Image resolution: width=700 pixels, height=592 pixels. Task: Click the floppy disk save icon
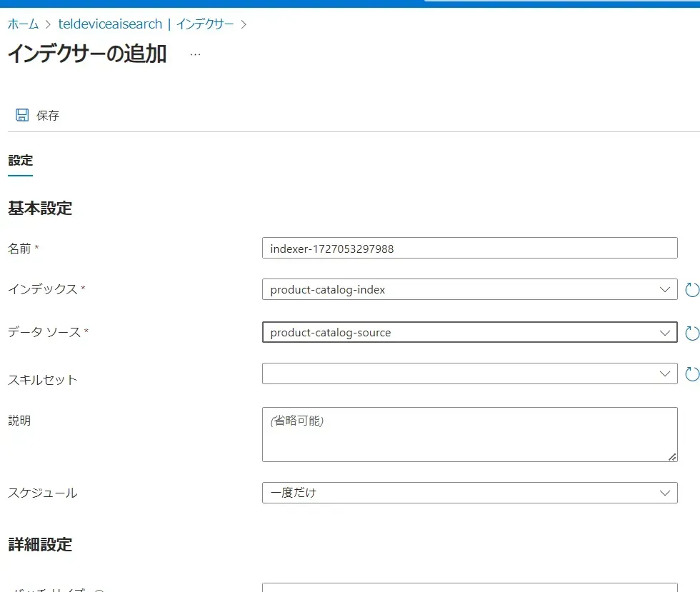click(22, 115)
